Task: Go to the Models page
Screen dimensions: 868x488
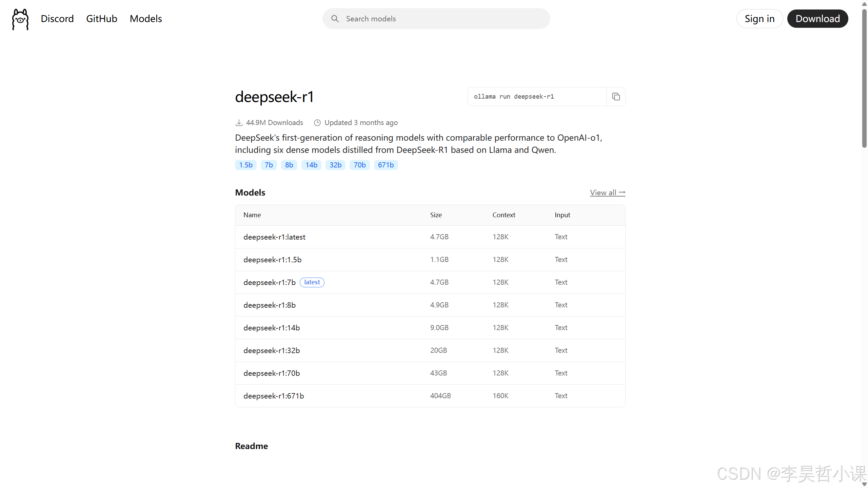Action: (x=146, y=19)
